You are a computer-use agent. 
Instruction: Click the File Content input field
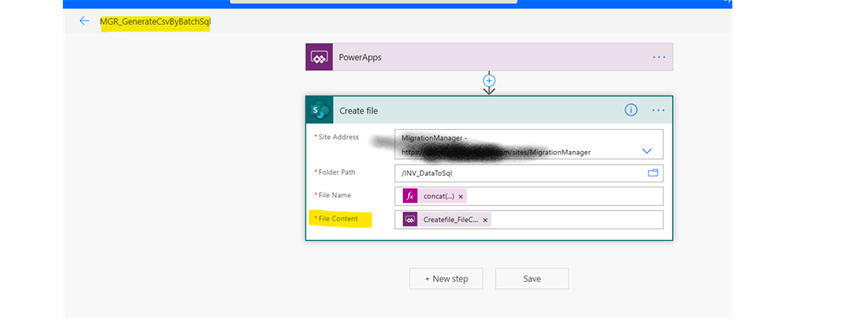click(529, 219)
